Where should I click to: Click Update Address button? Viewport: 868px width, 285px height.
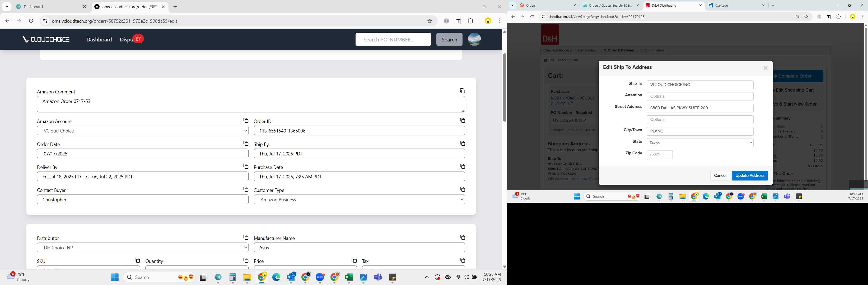click(750, 176)
